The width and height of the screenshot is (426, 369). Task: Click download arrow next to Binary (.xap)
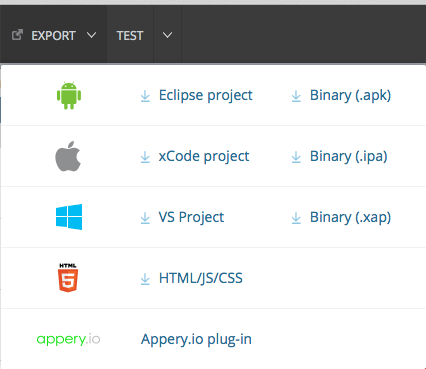296,218
